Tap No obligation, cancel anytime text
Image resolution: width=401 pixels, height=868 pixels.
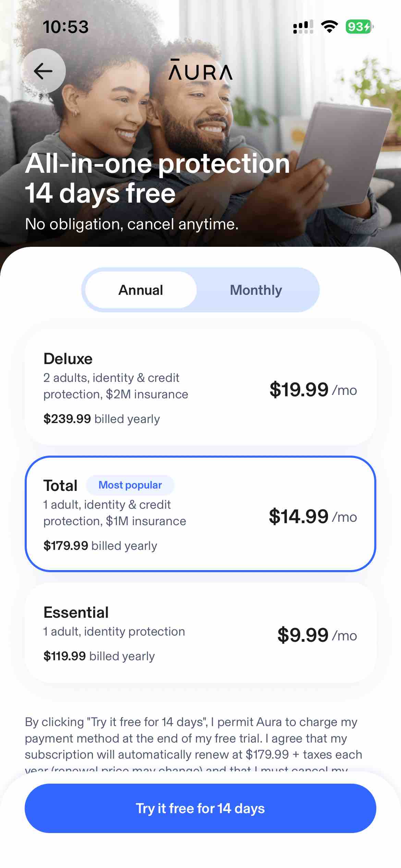(x=132, y=224)
